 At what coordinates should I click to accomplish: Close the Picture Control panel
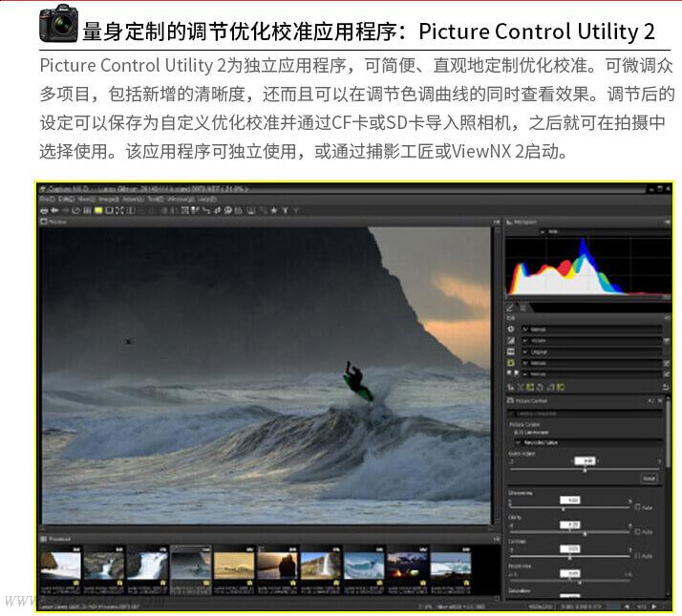click(x=660, y=401)
